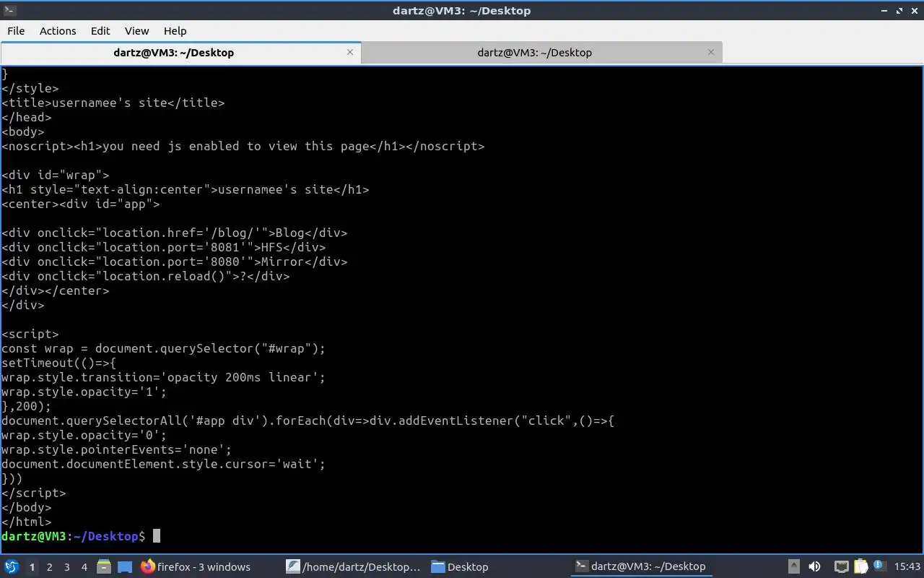Viewport: 924px width, 578px height.
Task: Click the 'wrap.style.opacity='0';' line
Action: click(84, 435)
